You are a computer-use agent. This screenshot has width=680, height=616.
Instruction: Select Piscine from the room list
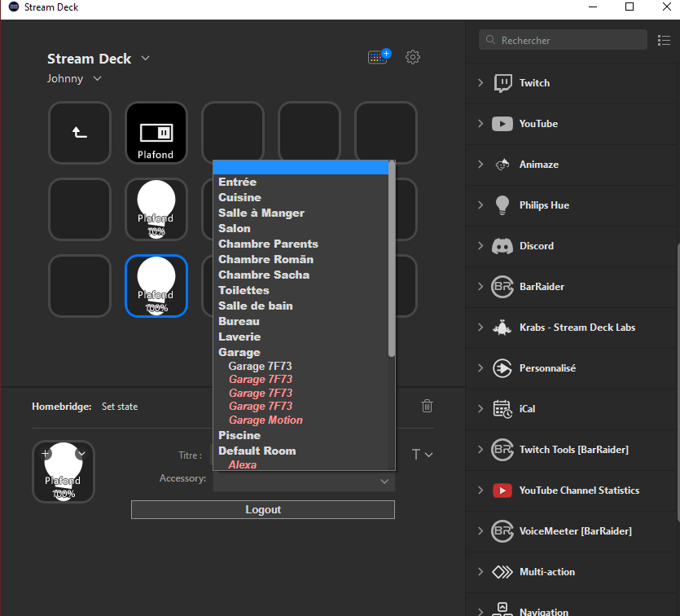click(x=239, y=435)
